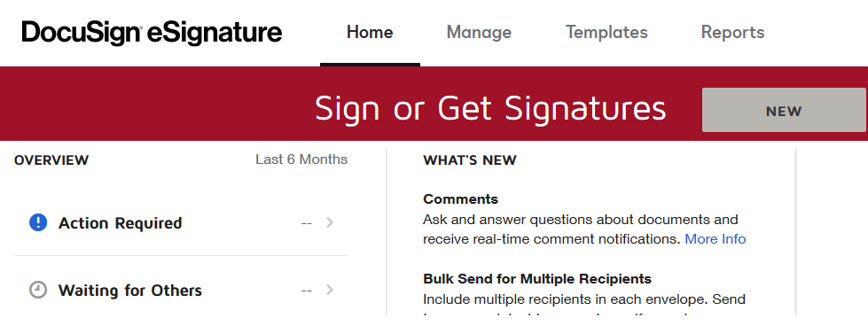The image size is (868, 326).
Task: Click the OVERVIEW section heading
Action: coord(51,160)
